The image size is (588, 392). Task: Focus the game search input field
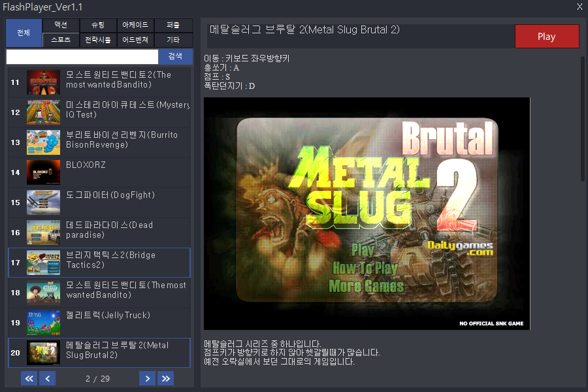pos(82,57)
